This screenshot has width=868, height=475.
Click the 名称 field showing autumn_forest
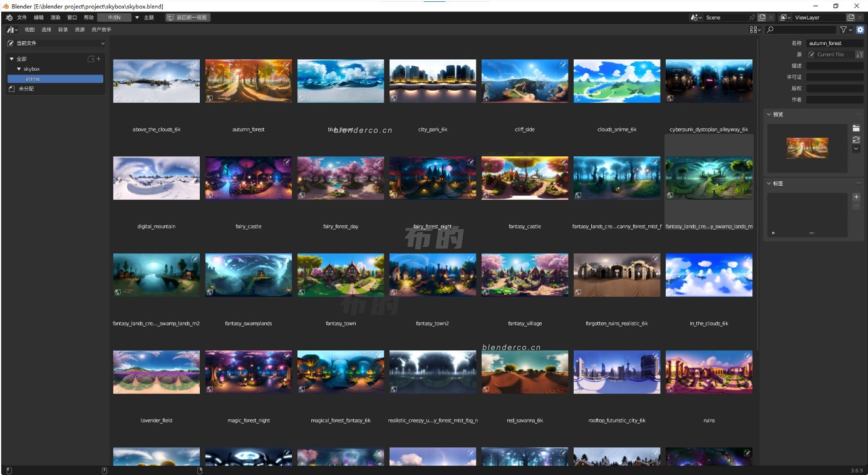835,43
